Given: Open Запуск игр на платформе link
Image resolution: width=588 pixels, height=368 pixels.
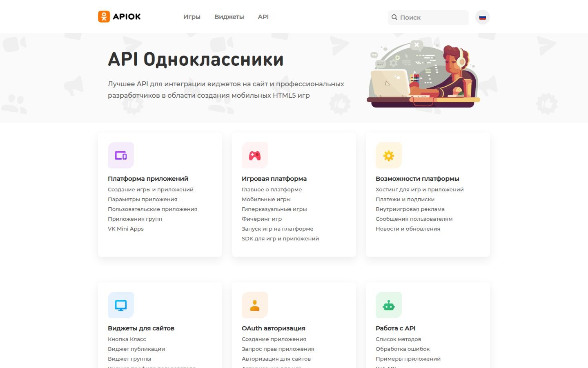Looking at the screenshot, I should (x=277, y=229).
